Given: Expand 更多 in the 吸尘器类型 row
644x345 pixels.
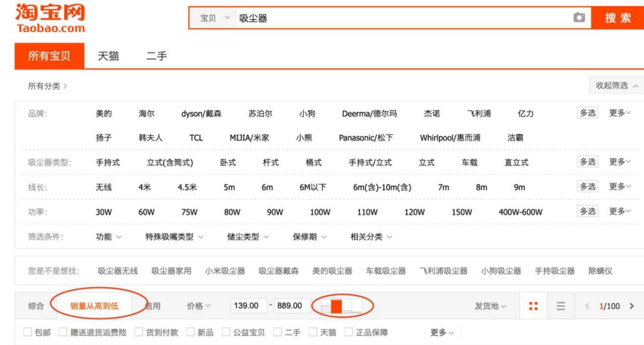Looking at the screenshot, I should click(x=620, y=161).
